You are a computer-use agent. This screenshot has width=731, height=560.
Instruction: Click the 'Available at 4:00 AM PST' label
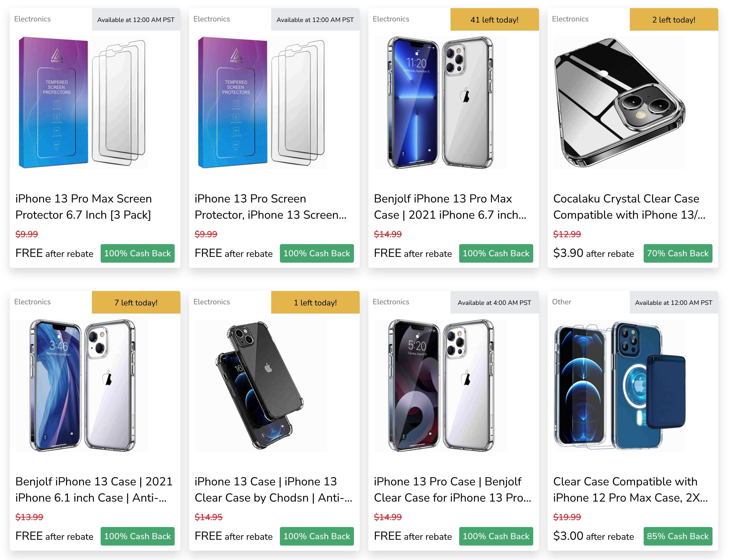click(495, 302)
